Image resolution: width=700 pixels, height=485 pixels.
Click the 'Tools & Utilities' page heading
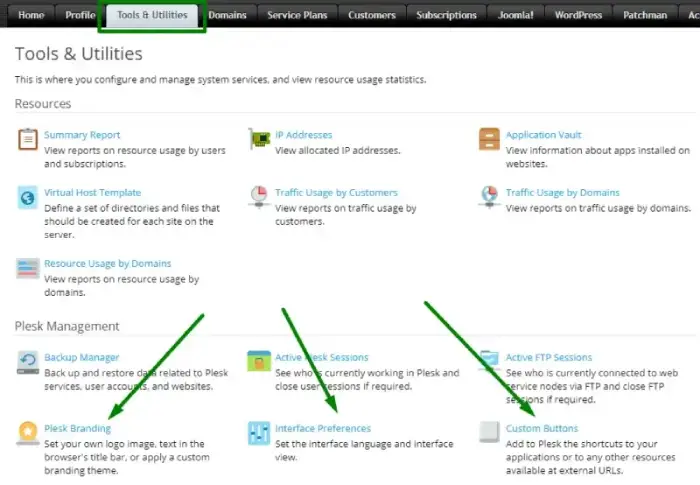pyautogui.click(x=79, y=54)
